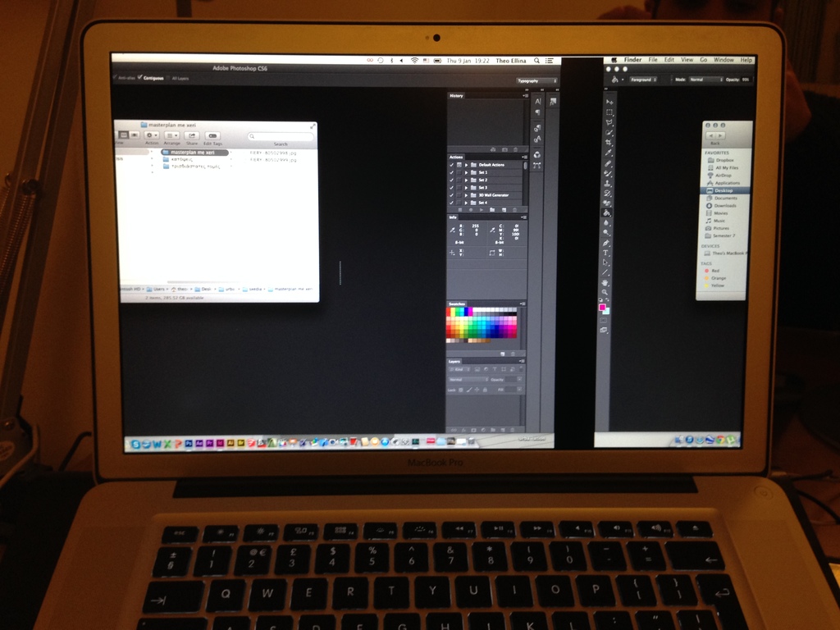
Task: Open the Character panel icon
Action: (x=538, y=101)
